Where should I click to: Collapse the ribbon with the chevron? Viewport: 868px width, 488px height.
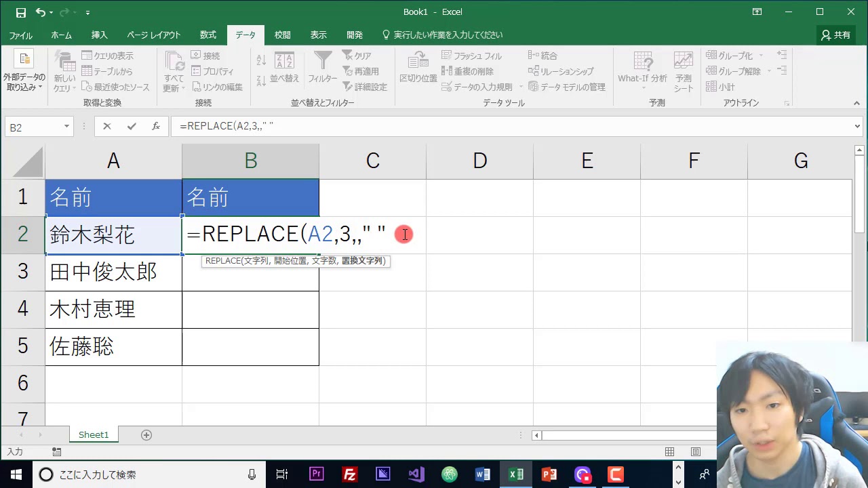pyautogui.click(x=857, y=103)
